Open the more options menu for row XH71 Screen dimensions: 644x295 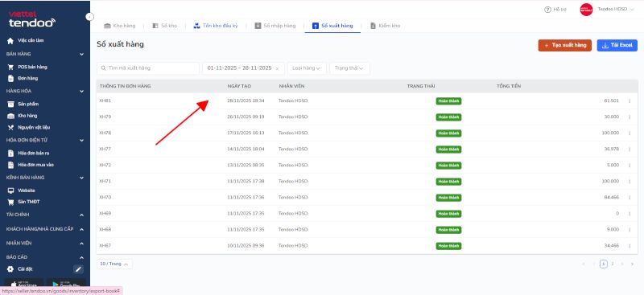coord(630,182)
